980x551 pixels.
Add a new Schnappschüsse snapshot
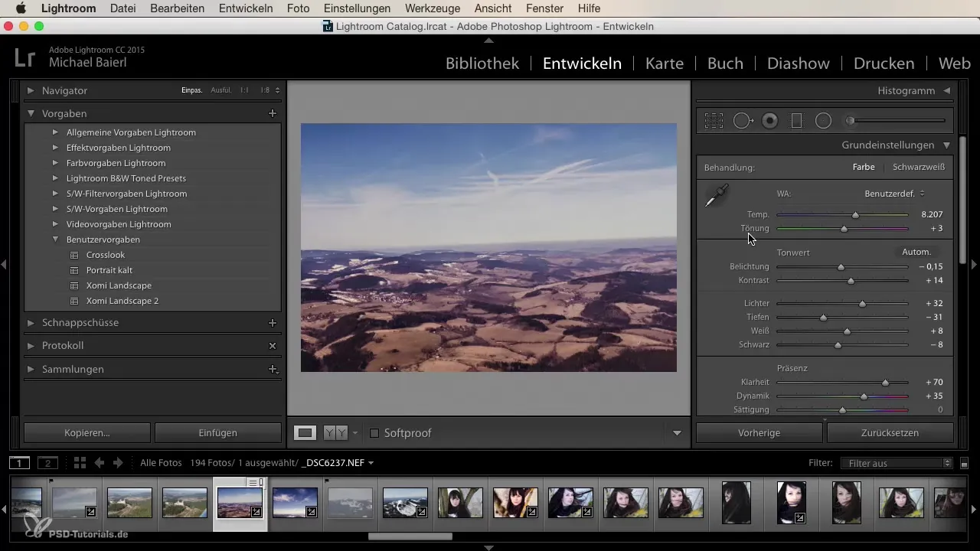point(272,323)
